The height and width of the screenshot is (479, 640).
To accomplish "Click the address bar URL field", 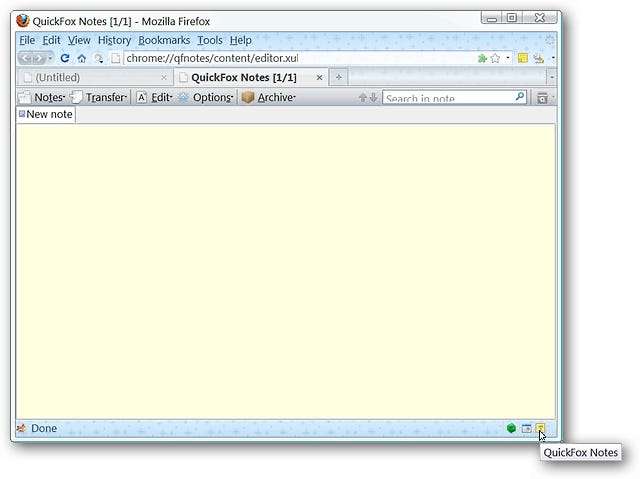I will coord(300,58).
